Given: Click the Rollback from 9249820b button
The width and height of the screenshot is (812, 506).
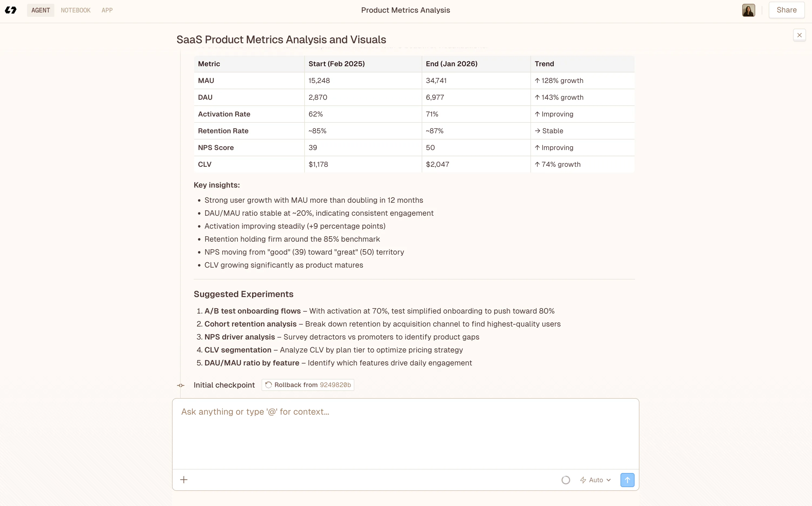Looking at the screenshot, I should click(x=307, y=385).
